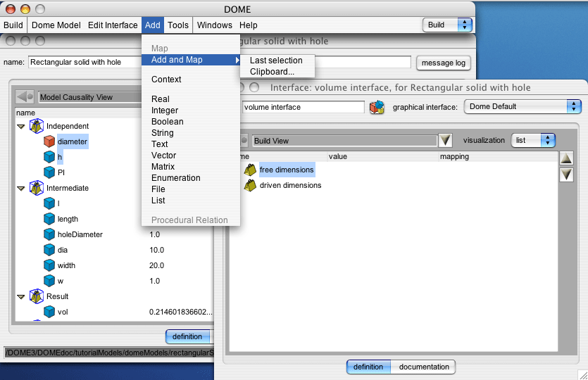Click the red cube icon beside diameter

point(49,141)
